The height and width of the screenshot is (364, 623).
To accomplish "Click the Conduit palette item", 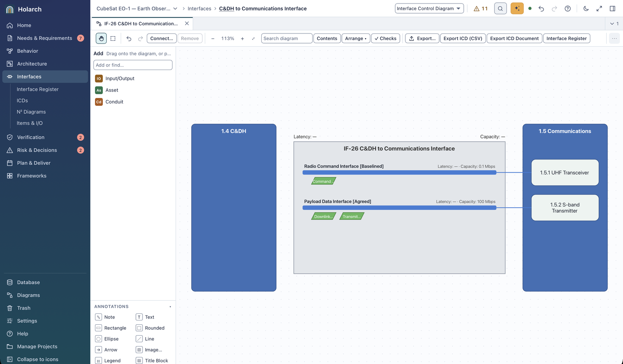I will (109, 102).
